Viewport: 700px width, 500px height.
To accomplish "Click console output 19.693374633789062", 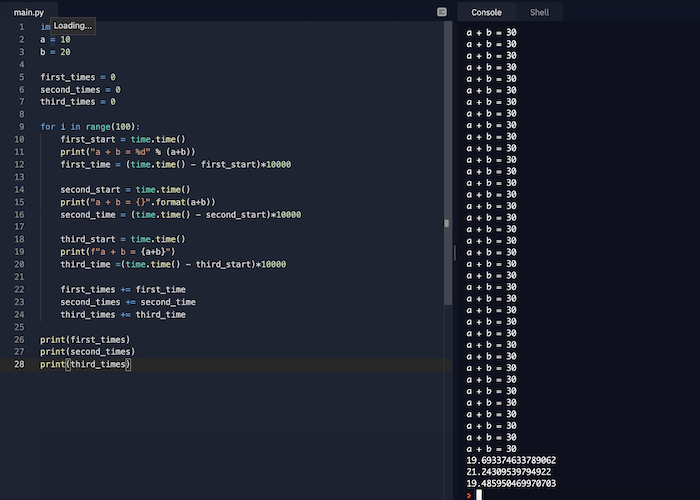I will pos(511,460).
